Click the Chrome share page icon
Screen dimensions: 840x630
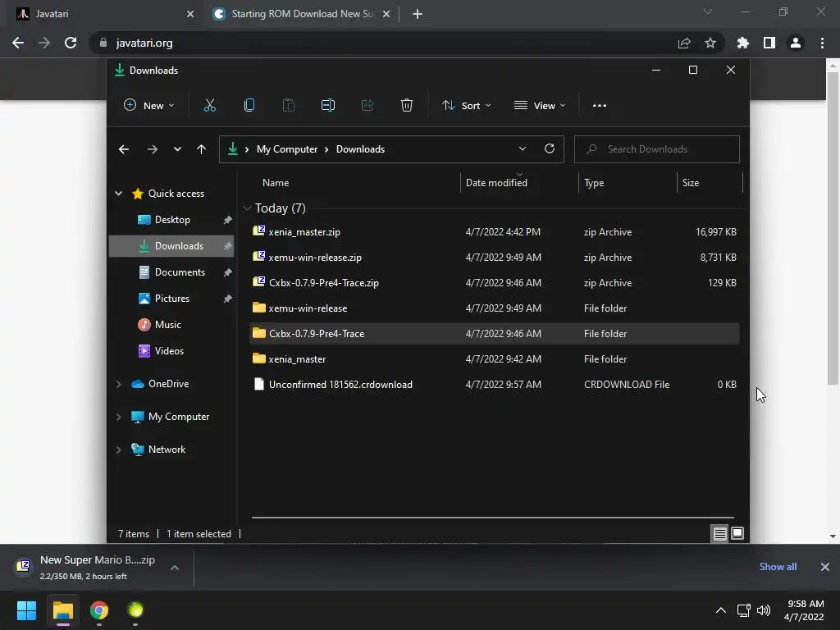tap(684, 43)
